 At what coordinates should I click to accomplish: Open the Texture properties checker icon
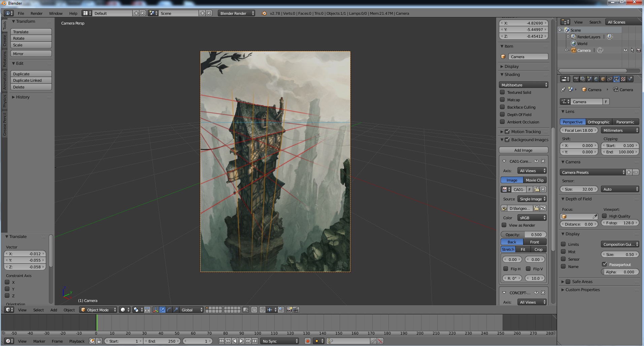coord(623,79)
